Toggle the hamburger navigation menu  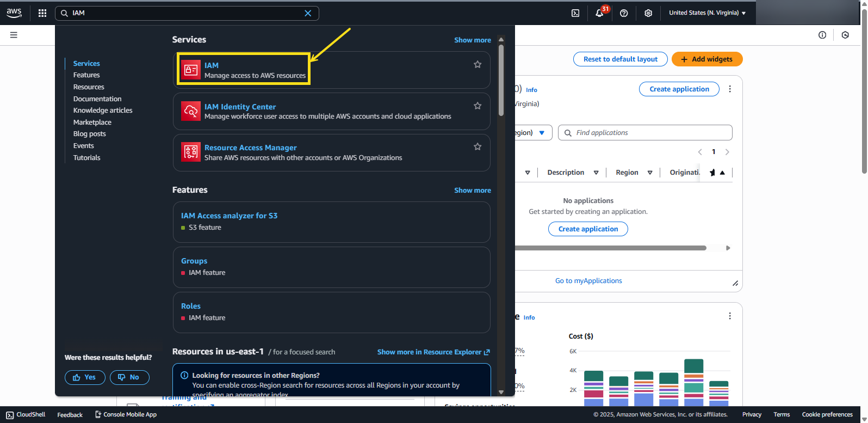point(14,35)
